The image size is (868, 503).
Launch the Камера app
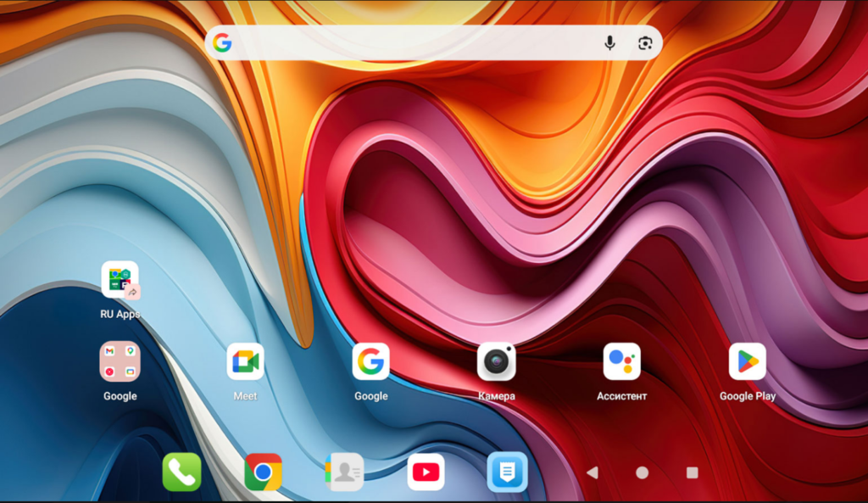tap(496, 362)
